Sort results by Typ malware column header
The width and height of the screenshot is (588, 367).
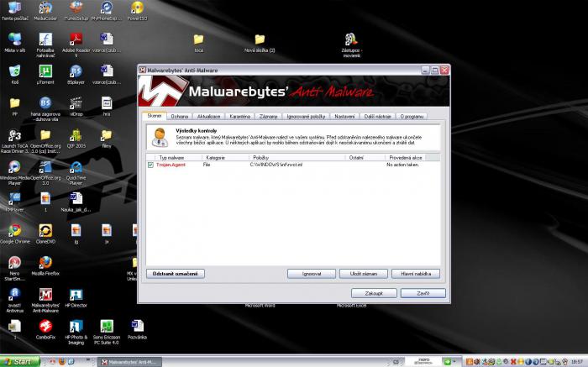coord(174,157)
